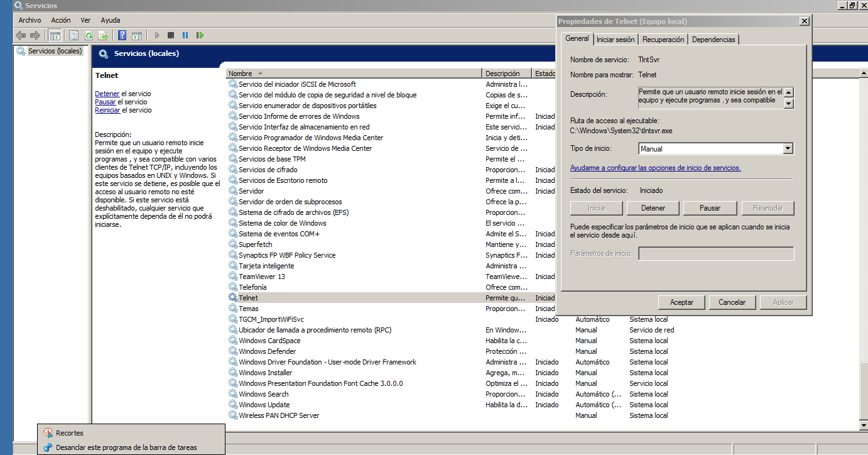Screen dimensions: 868x455
Task: Switch to the Recuperación tab
Action: [x=663, y=40]
